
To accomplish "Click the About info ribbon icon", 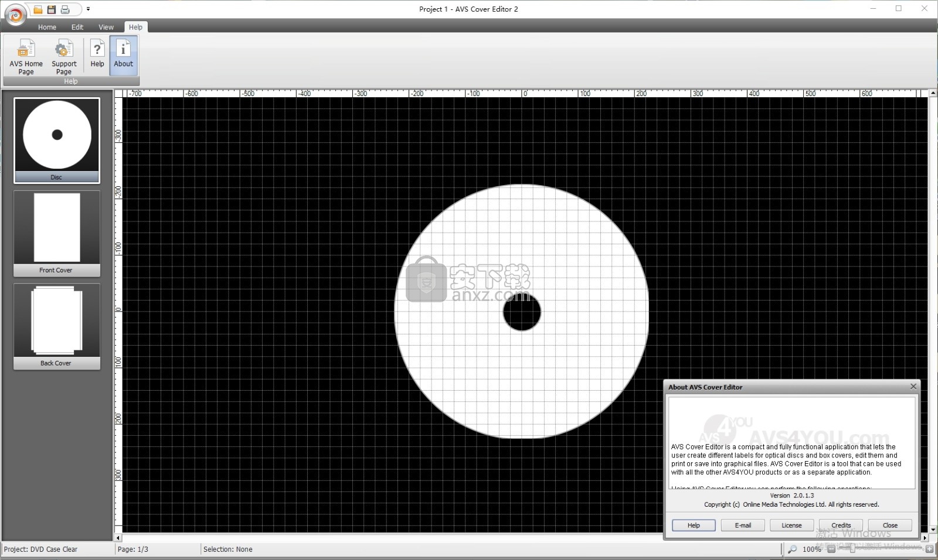I will coord(123,55).
